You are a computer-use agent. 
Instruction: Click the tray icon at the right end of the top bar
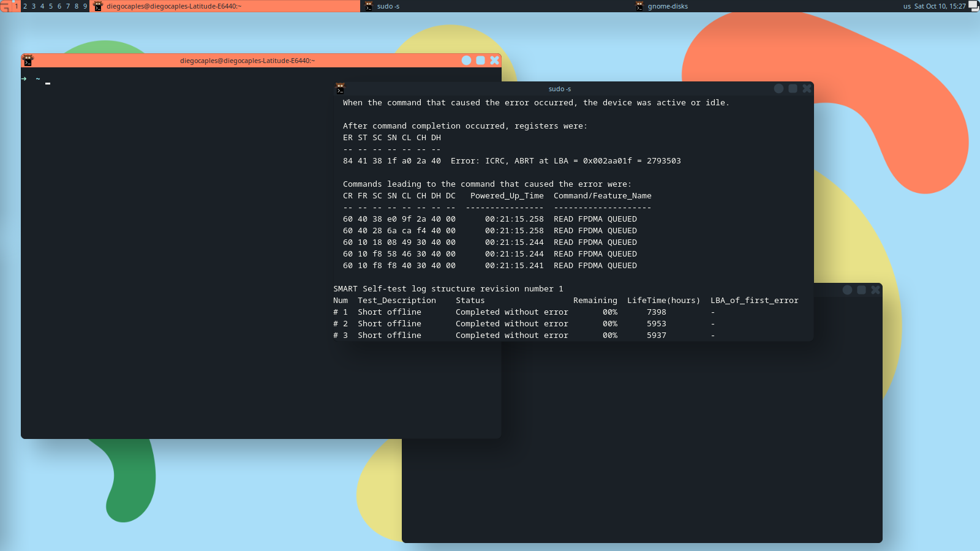(973, 6)
